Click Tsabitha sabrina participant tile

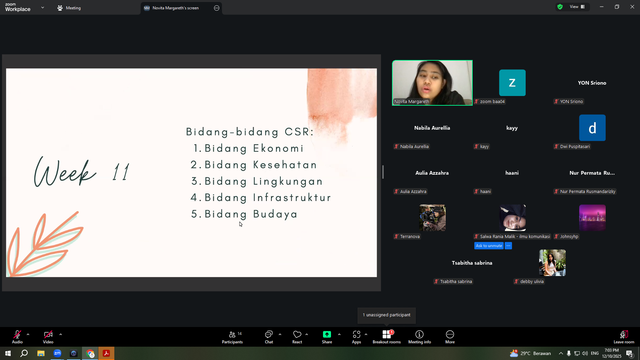coord(472,263)
